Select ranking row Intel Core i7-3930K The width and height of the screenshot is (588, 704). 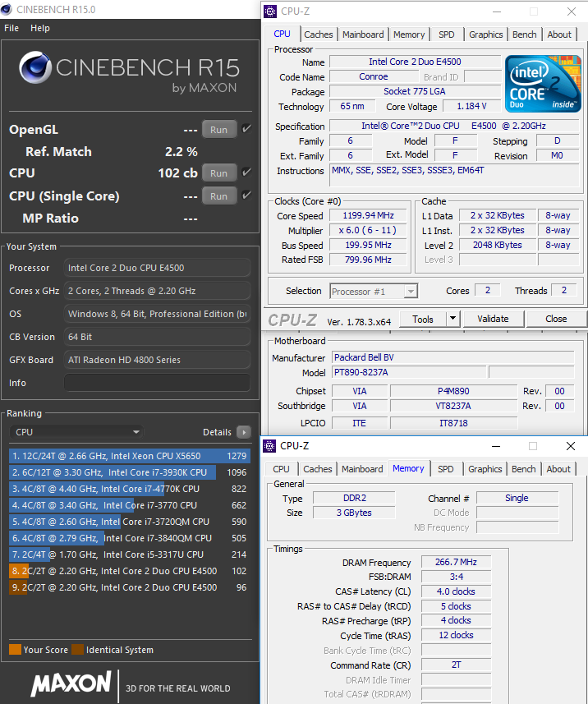[x=129, y=472]
